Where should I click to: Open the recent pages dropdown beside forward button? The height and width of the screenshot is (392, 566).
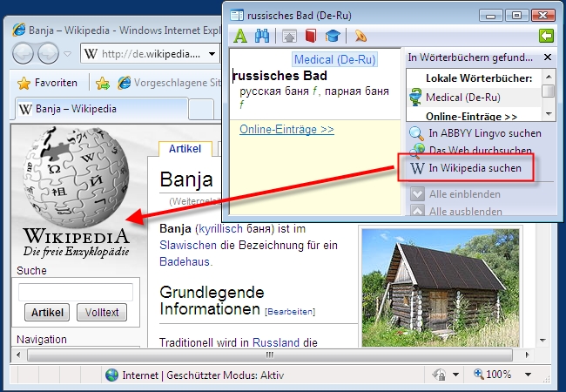pos(67,54)
